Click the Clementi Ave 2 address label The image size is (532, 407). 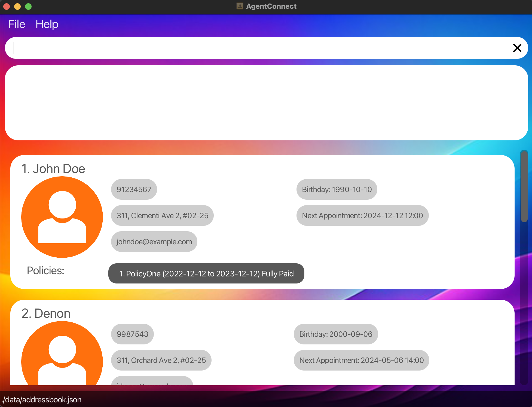[x=162, y=215]
